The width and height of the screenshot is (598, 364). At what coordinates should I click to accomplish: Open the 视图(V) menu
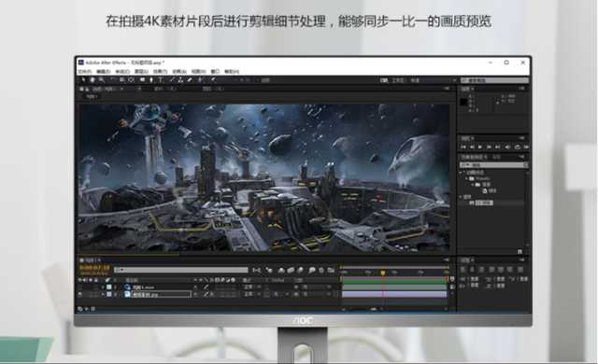(198, 72)
